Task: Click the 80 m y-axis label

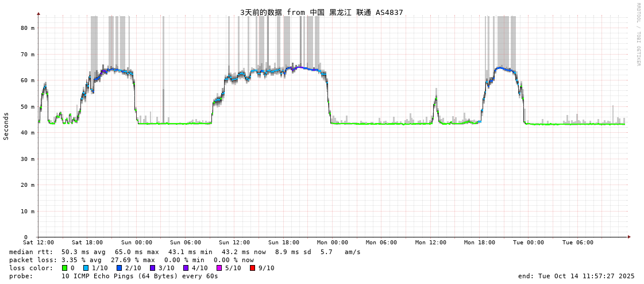Action: click(x=28, y=28)
